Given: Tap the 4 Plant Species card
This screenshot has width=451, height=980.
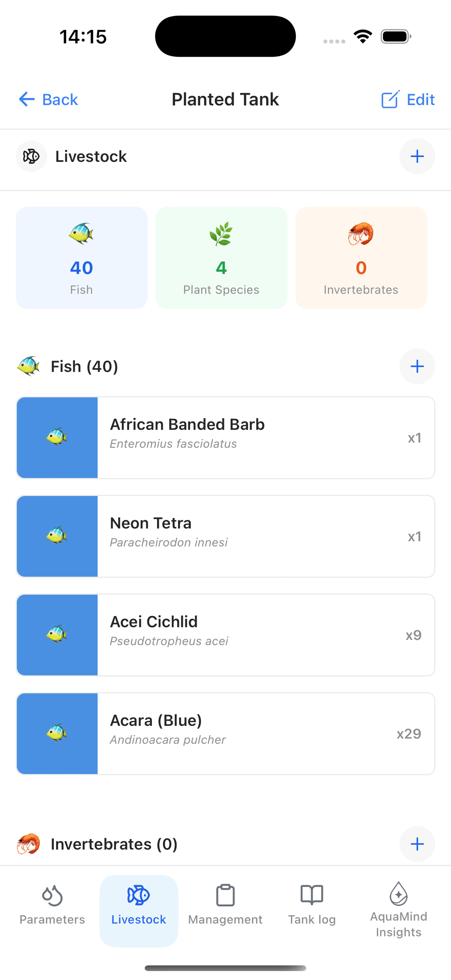Looking at the screenshot, I should [x=221, y=258].
